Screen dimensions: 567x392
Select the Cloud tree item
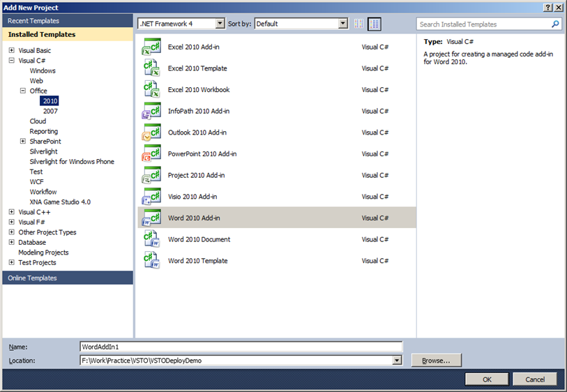pos(38,121)
